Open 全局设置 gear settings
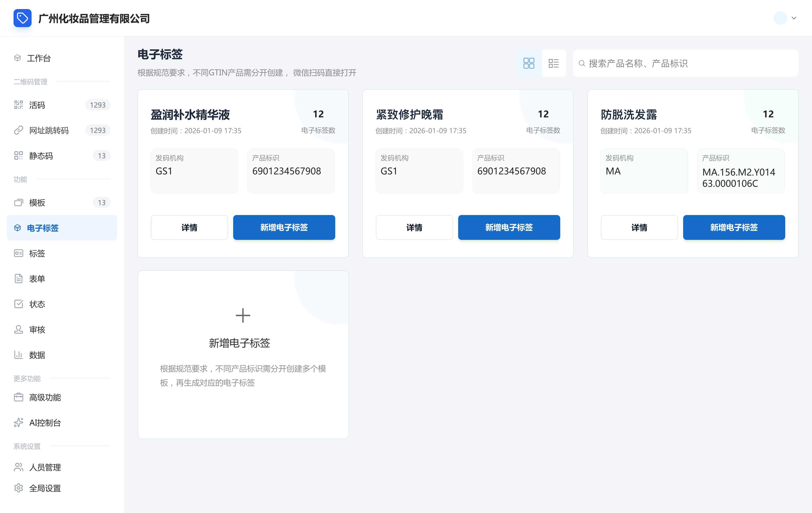The height and width of the screenshot is (513, 812). pos(45,488)
